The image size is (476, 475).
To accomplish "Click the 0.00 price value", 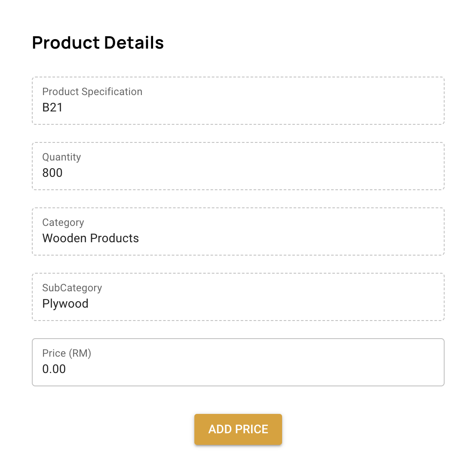I will (x=54, y=369).
